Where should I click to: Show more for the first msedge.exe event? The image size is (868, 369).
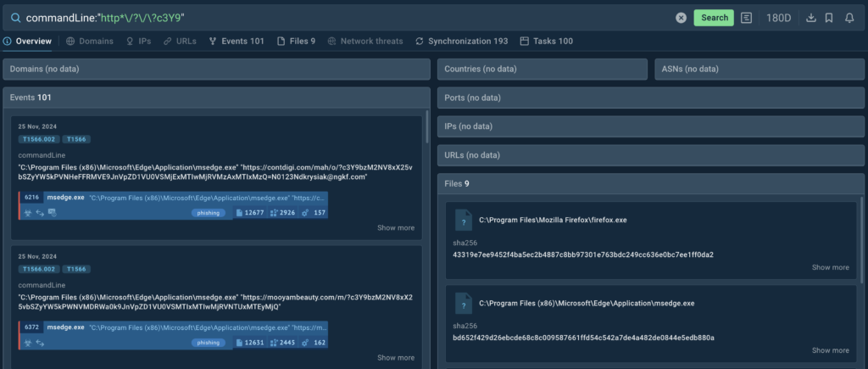pos(395,227)
